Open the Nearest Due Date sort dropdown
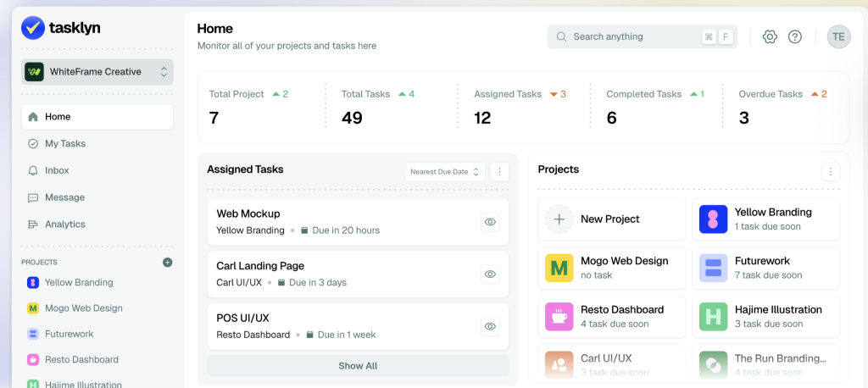 coord(445,172)
